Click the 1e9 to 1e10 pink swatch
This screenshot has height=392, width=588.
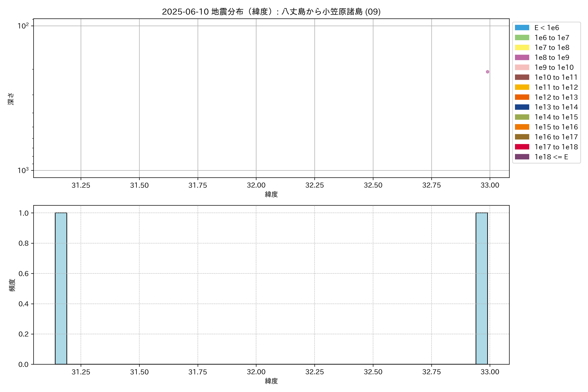click(522, 67)
